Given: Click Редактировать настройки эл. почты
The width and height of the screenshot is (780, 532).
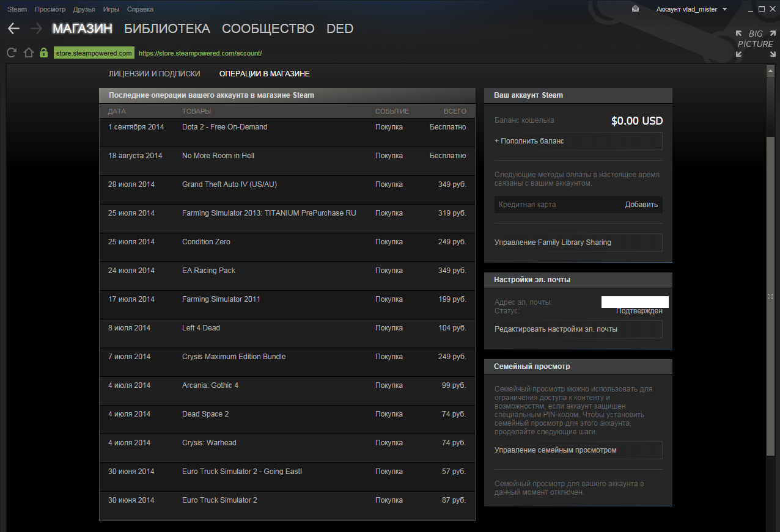Looking at the screenshot, I should click(578, 329).
